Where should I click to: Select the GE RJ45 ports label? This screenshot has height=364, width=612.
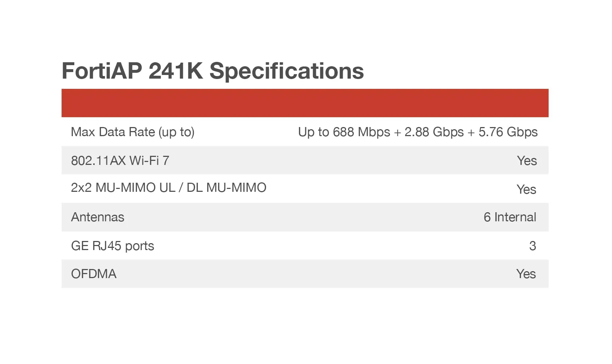(x=113, y=246)
